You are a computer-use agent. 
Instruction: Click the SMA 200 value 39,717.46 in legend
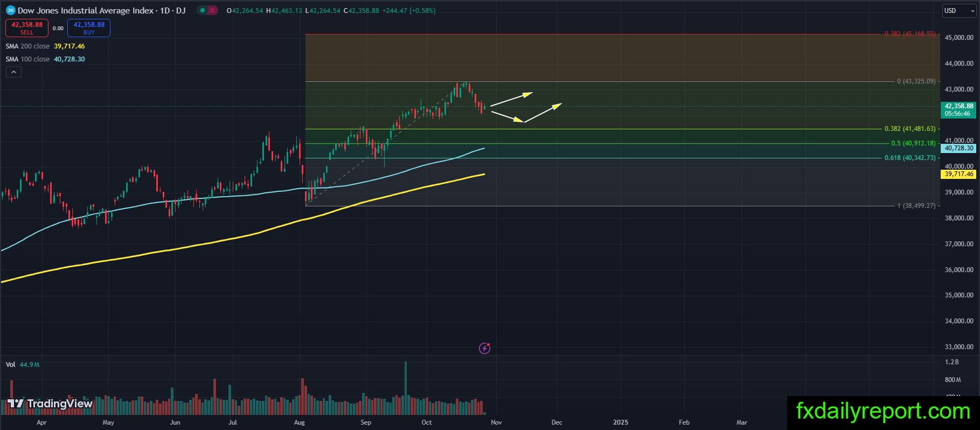point(69,46)
